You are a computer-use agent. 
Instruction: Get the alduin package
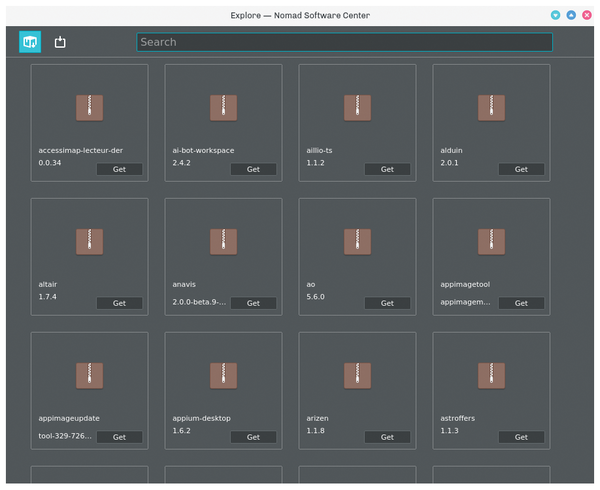click(521, 169)
